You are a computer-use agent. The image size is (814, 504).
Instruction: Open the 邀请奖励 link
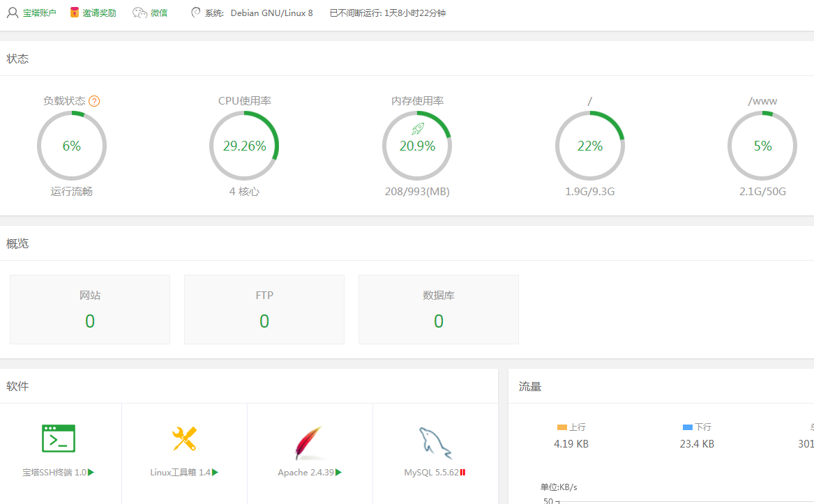[99, 13]
